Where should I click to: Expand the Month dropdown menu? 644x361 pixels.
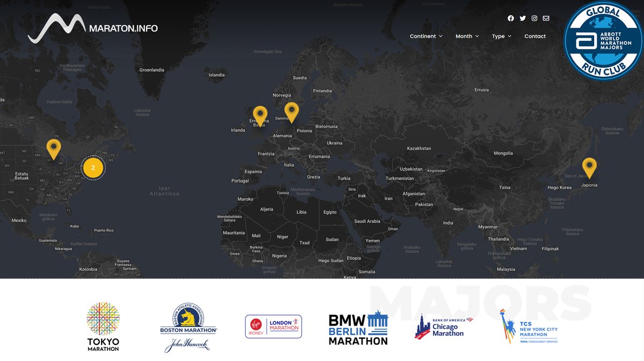[467, 36]
